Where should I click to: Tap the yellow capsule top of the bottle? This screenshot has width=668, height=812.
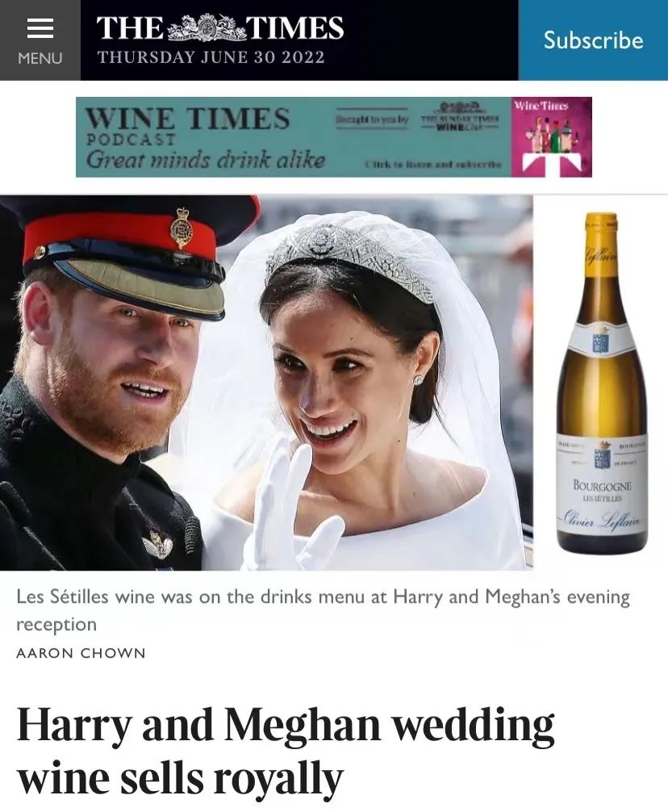tap(601, 245)
